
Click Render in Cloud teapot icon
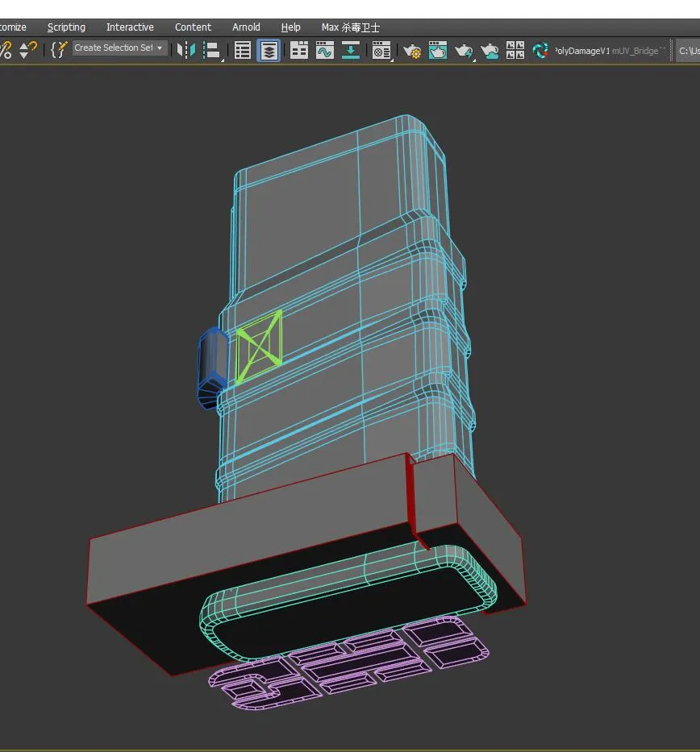pos(490,50)
